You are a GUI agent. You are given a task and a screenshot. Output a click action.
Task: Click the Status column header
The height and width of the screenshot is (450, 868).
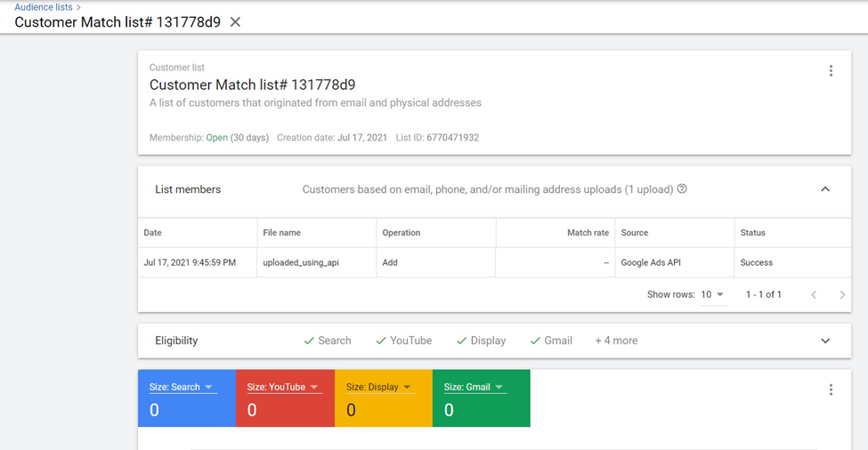tap(752, 233)
